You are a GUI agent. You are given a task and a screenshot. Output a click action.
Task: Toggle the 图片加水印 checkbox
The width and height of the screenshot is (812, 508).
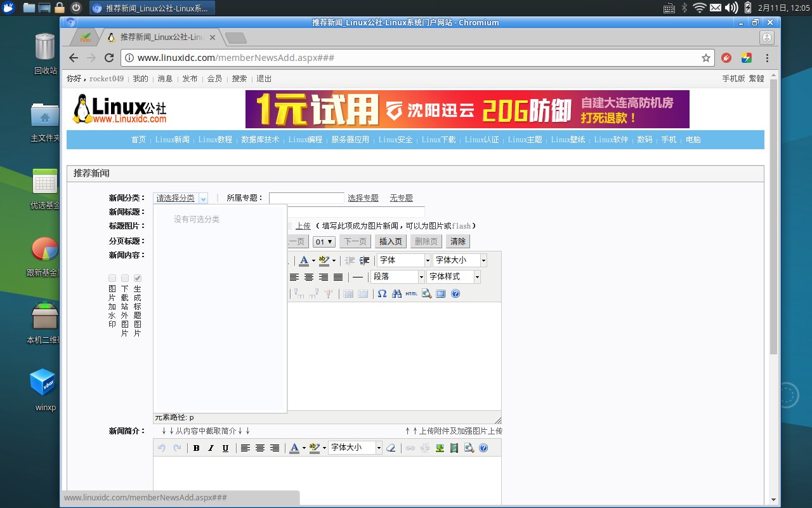click(112, 278)
